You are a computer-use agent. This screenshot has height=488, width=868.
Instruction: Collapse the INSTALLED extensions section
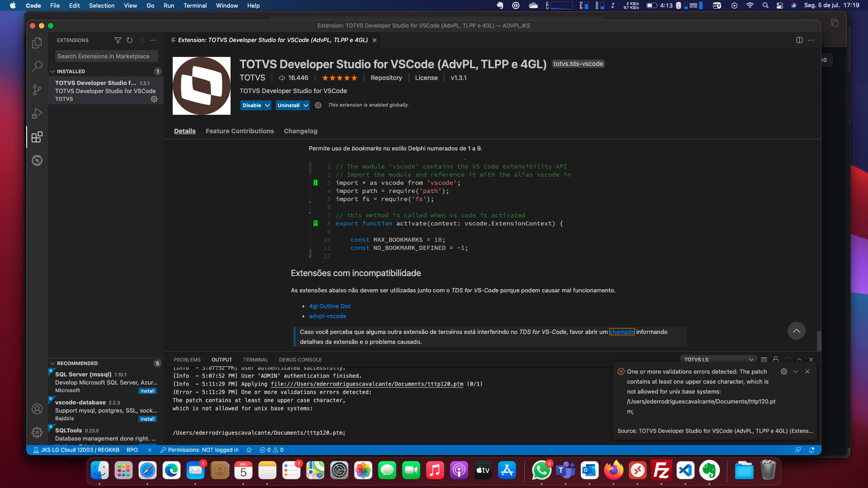[x=52, y=71]
